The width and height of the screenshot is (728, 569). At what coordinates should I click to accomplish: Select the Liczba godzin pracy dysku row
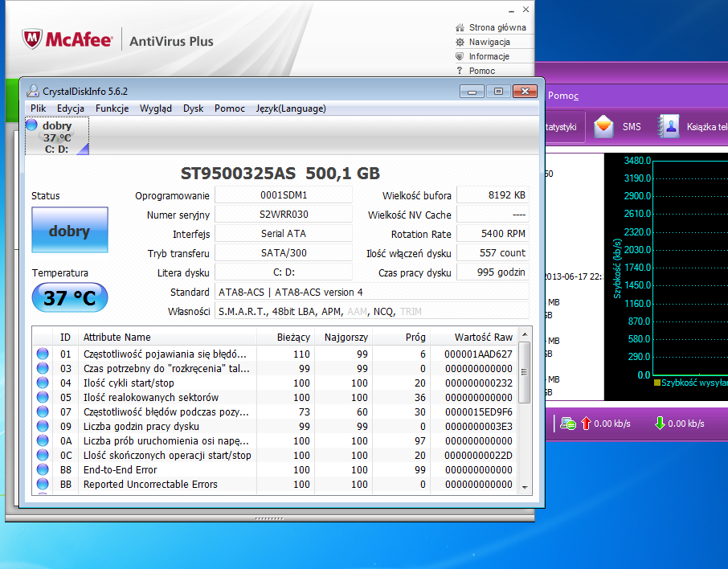point(275,426)
